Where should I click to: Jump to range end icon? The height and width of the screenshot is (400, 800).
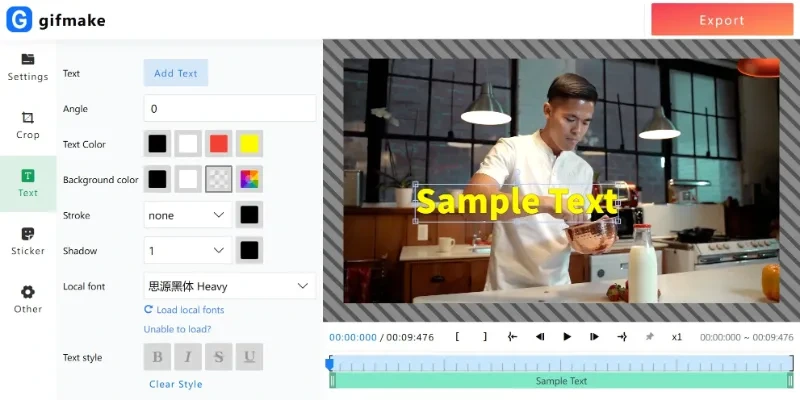click(622, 337)
